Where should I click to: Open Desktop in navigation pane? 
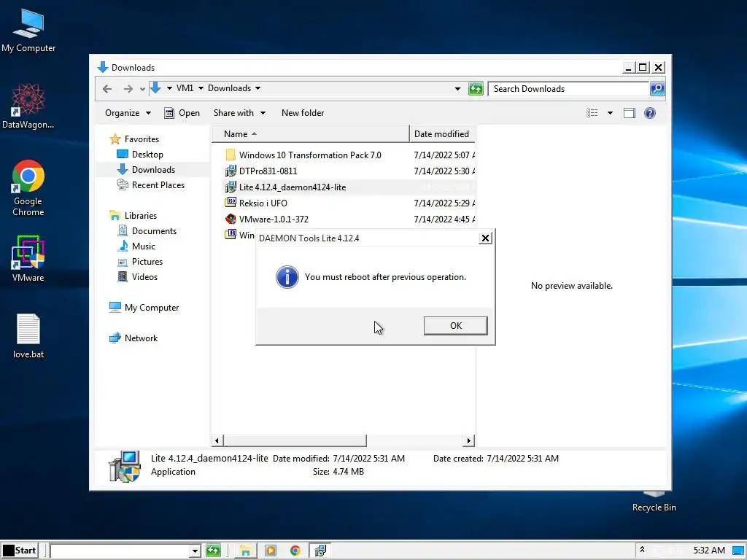tap(147, 155)
